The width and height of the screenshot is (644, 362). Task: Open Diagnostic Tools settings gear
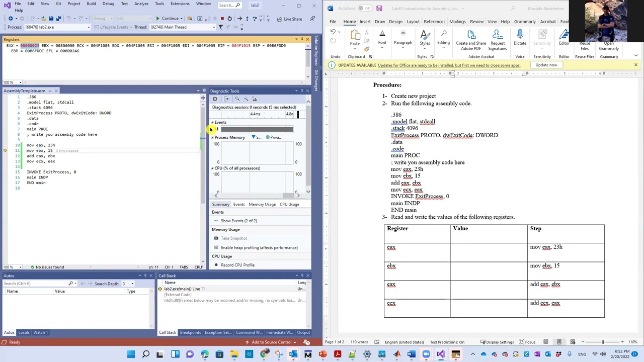pyautogui.click(x=215, y=99)
